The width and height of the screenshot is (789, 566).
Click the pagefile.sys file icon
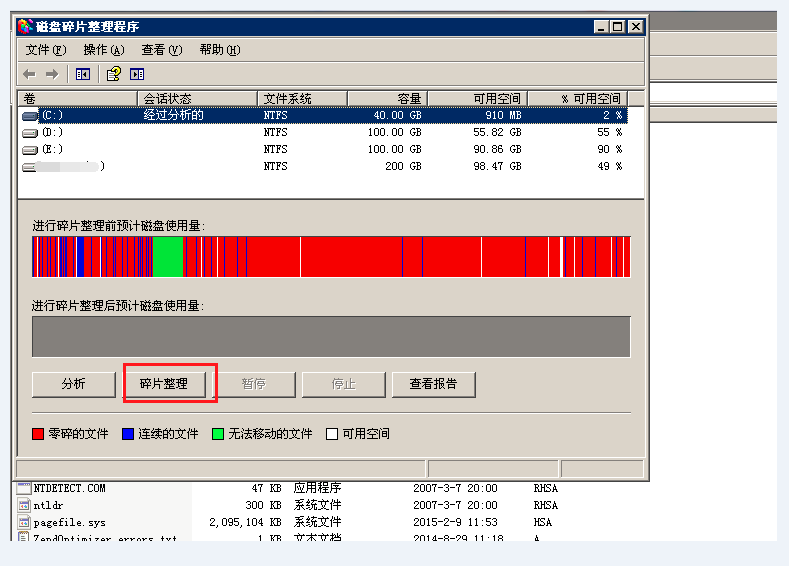coord(25,522)
